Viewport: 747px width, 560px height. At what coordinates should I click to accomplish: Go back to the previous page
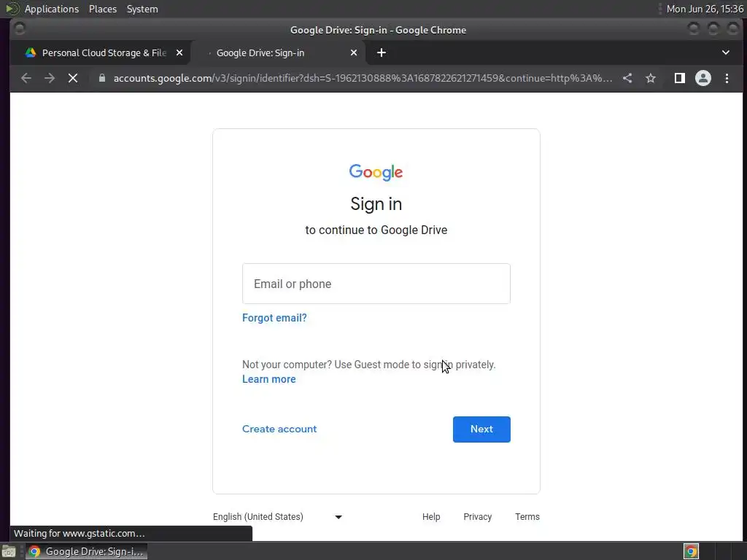pos(26,78)
